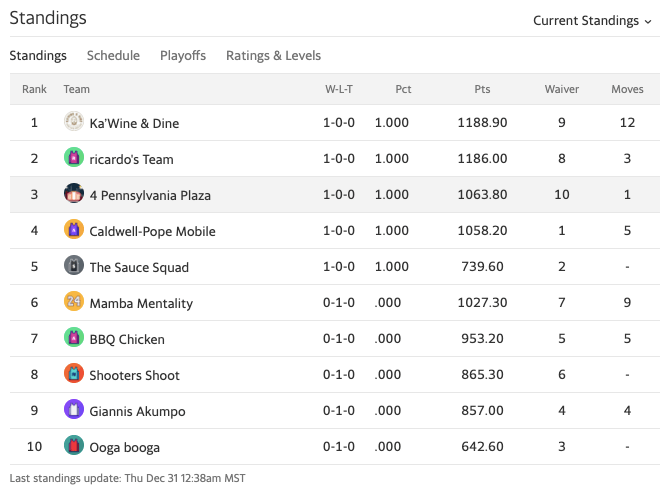Click Ka'Wine & Dine team avatar icon
This screenshot has width=669, height=490.
click(73, 122)
